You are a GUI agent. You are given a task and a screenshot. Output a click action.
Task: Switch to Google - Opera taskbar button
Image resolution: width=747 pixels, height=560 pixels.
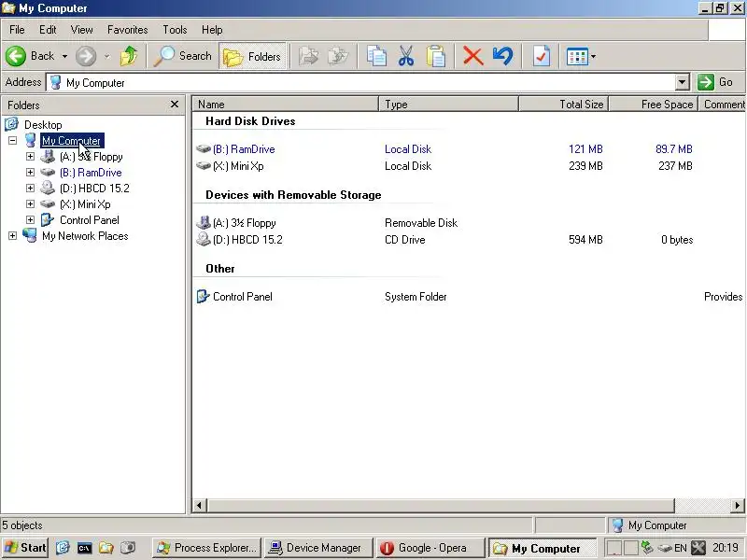[430, 548]
